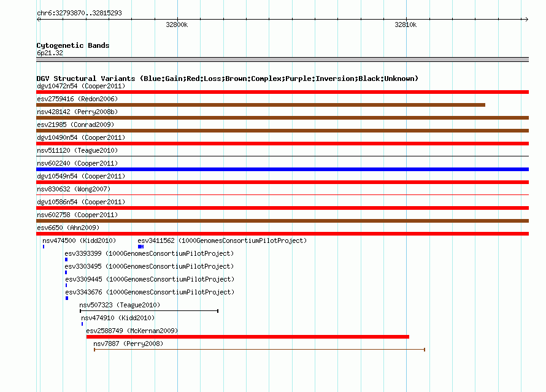Screen dimensions: 546x392
Task: Select the nsv507323 (Teague2010) black span
Action: pyautogui.click(x=149, y=311)
